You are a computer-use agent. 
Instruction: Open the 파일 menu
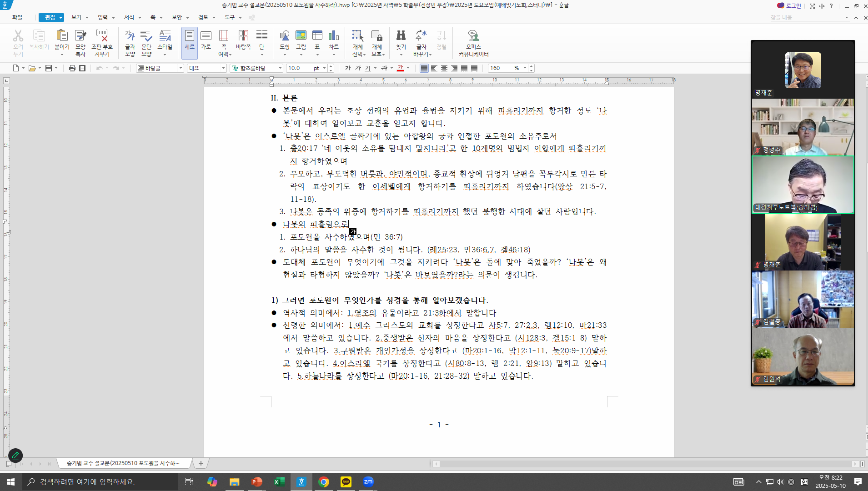pos(17,17)
